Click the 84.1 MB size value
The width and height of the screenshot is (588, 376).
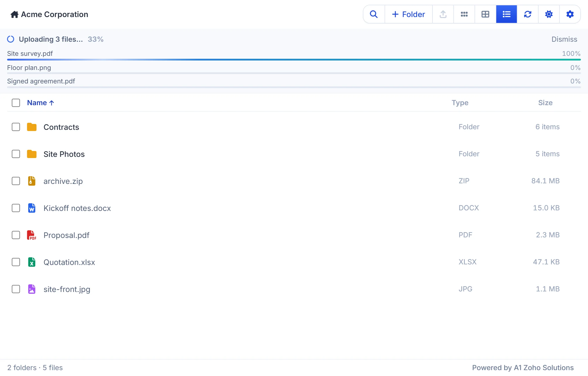(545, 181)
